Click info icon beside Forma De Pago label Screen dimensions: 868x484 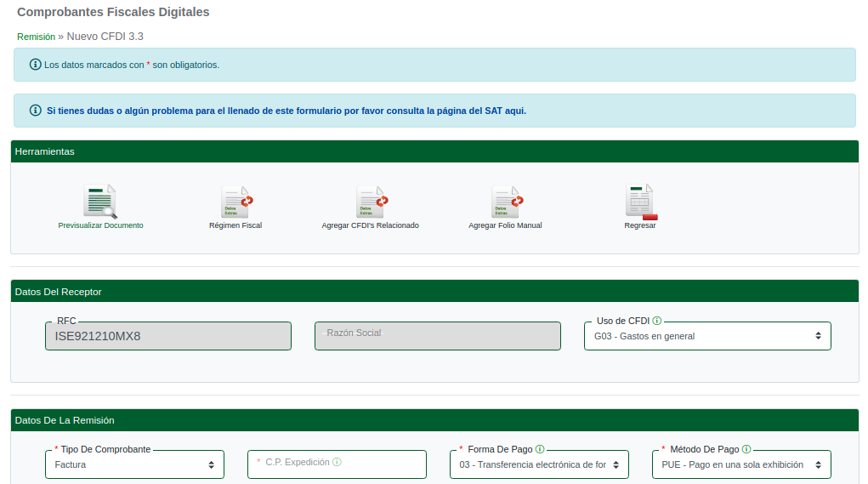point(540,449)
